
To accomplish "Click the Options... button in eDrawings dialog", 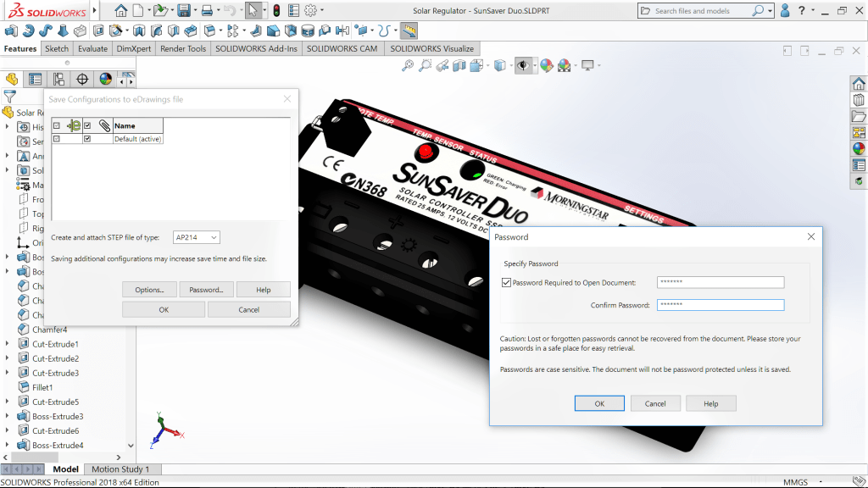I will click(149, 290).
